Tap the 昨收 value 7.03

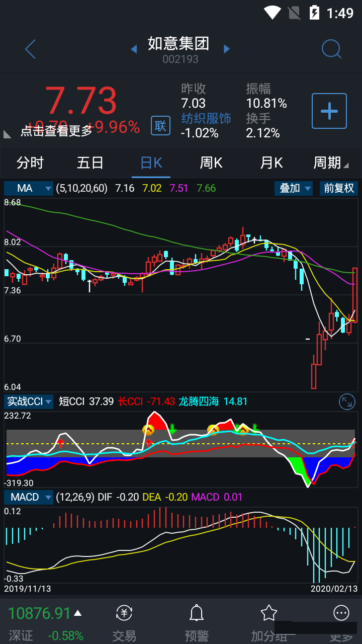point(194,104)
